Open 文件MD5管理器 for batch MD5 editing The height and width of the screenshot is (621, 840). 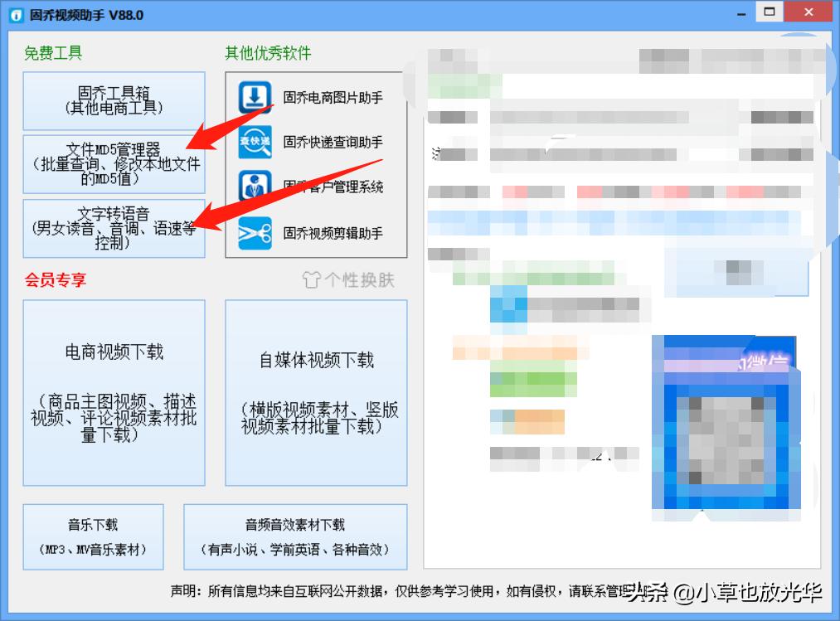point(114,163)
